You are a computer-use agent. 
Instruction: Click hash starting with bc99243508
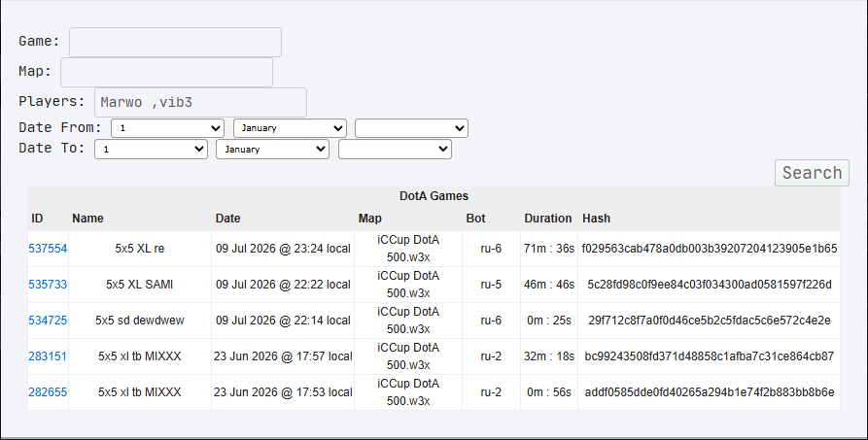coord(710,356)
